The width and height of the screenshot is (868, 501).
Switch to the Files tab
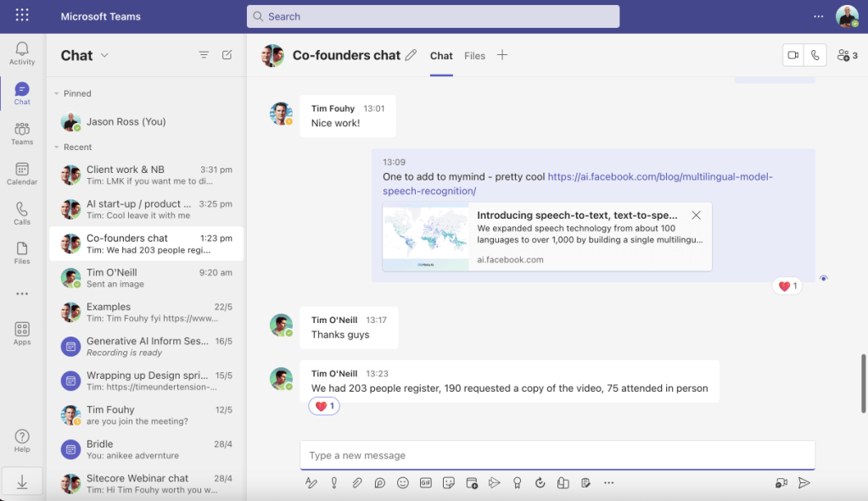point(474,56)
